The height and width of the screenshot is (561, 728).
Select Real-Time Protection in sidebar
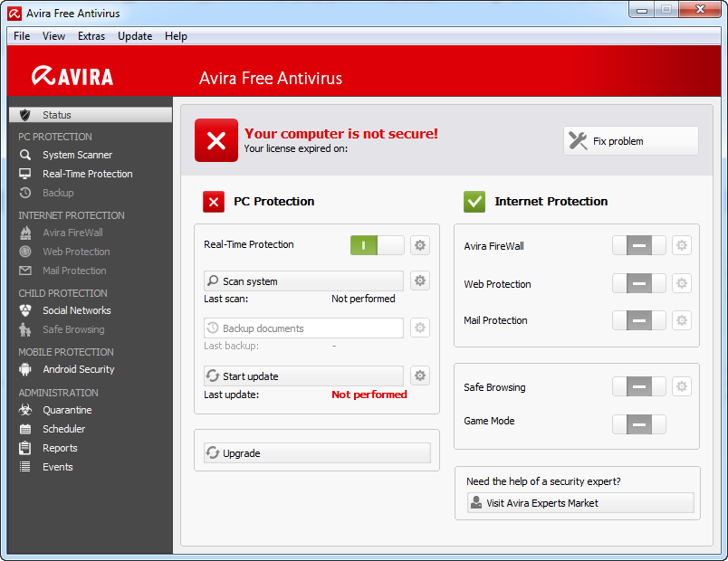point(87,174)
